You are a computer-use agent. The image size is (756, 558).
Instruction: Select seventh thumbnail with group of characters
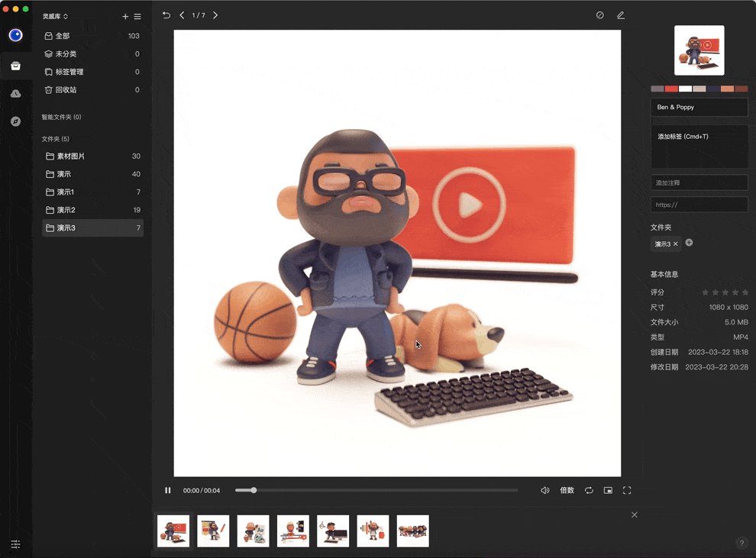coord(412,531)
